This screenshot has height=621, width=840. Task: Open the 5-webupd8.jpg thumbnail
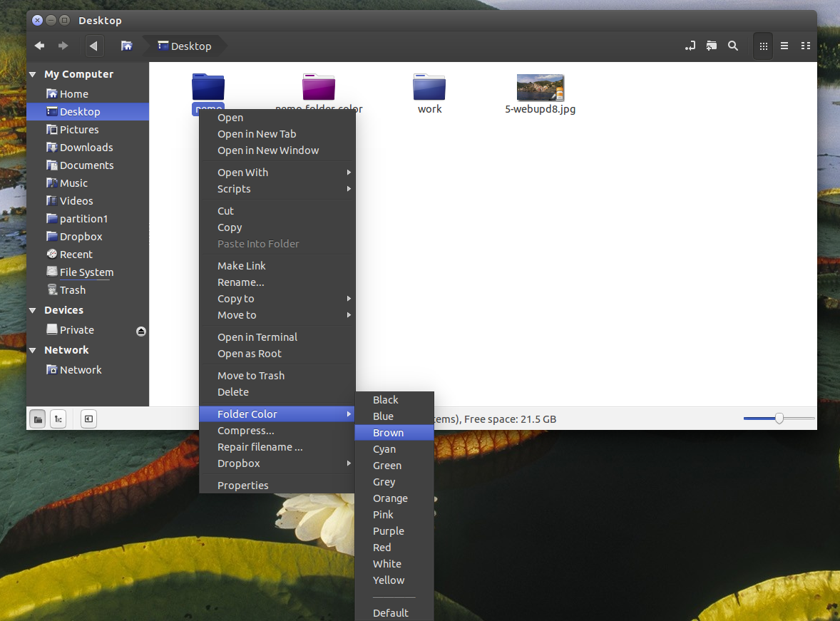click(541, 85)
